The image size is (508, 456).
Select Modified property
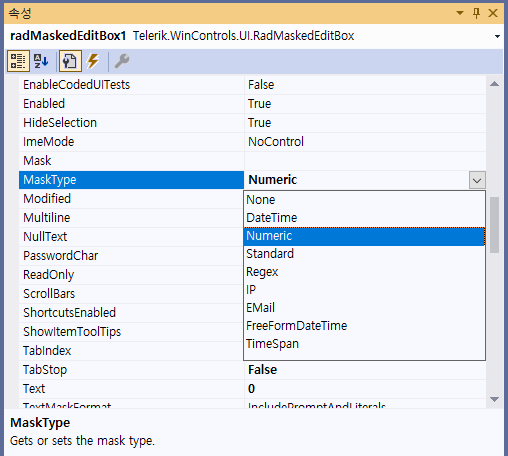(131, 199)
